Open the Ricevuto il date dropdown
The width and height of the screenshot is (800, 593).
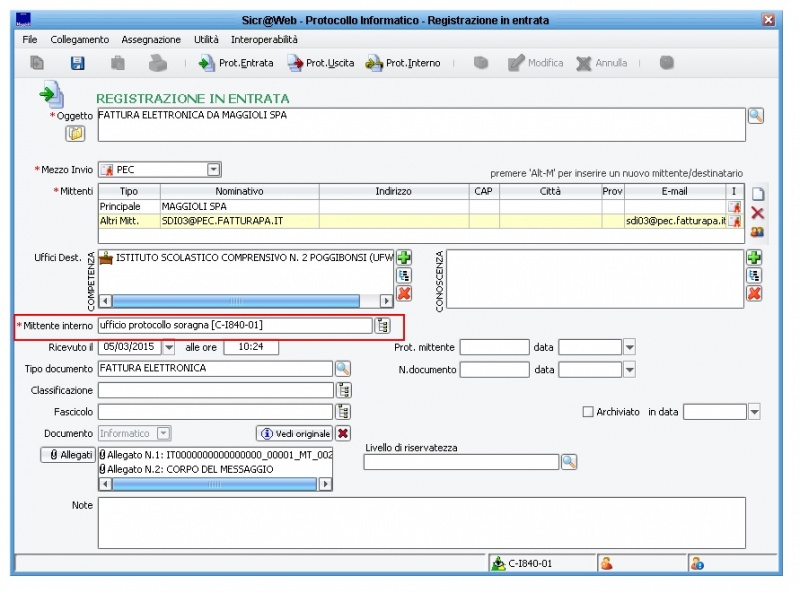tap(168, 348)
